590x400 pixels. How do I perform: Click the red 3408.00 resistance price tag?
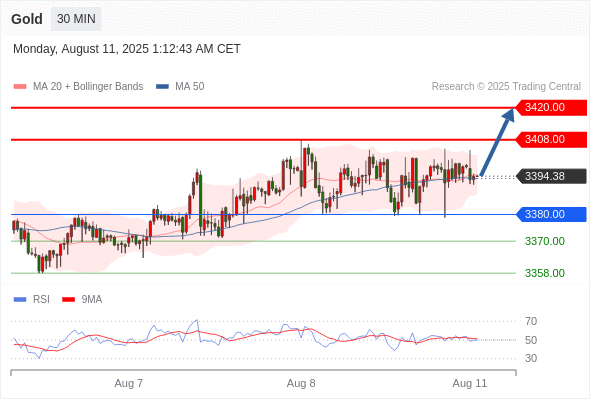551,140
